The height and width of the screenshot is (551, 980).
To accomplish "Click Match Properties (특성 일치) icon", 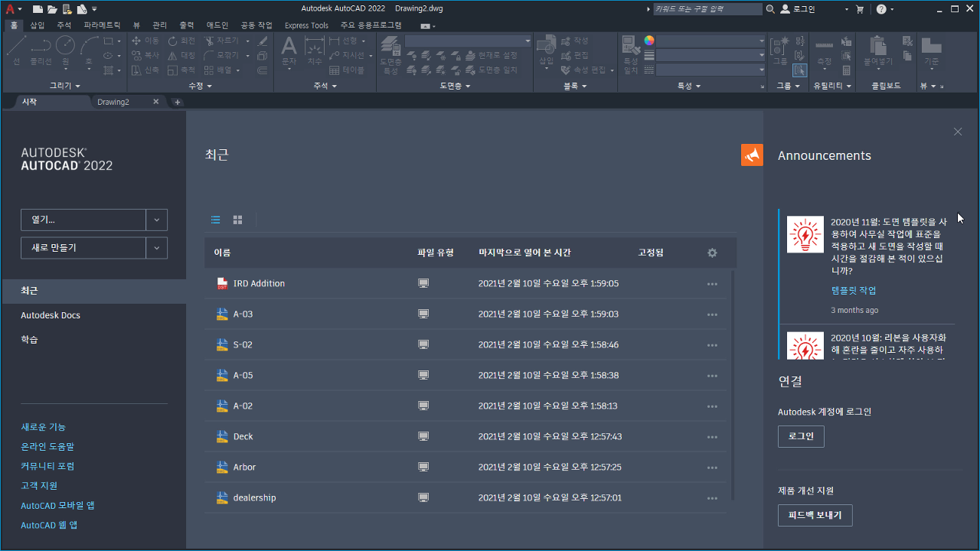I will coord(631,54).
